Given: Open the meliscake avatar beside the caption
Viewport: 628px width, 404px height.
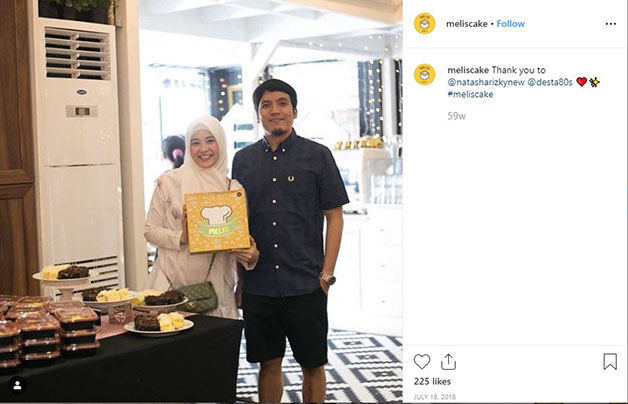Looking at the screenshot, I should [x=425, y=74].
